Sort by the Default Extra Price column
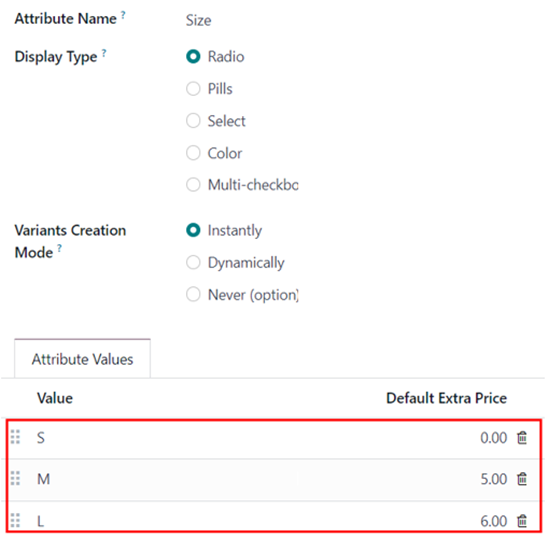This screenshot has height=538, width=548. tap(446, 398)
